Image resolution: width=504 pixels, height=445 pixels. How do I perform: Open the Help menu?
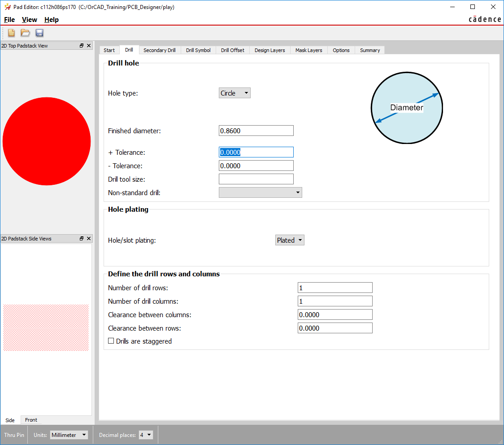point(52,20)
